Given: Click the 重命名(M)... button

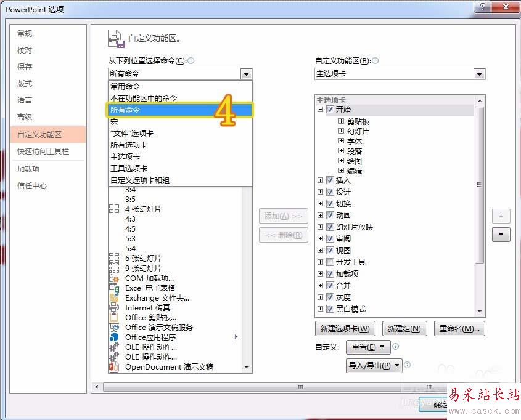Looking at the screenshot, I should 459,328.
